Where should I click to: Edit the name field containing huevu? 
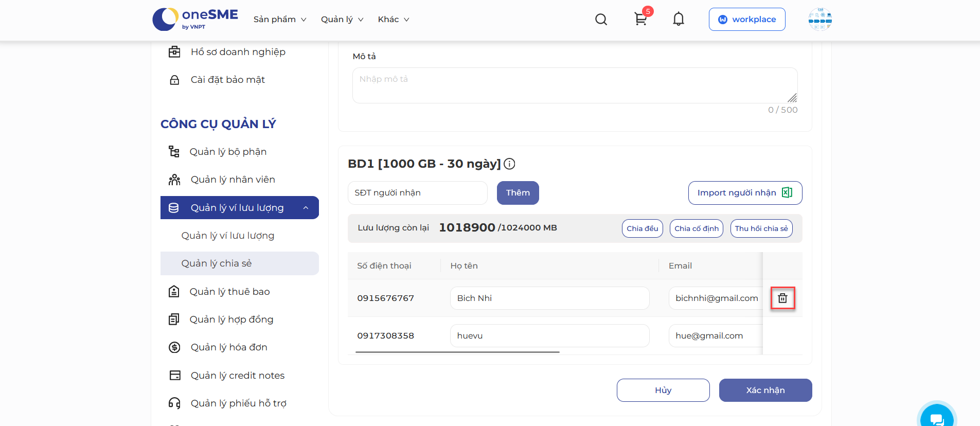pyautogui.click(x=549, y=336)
